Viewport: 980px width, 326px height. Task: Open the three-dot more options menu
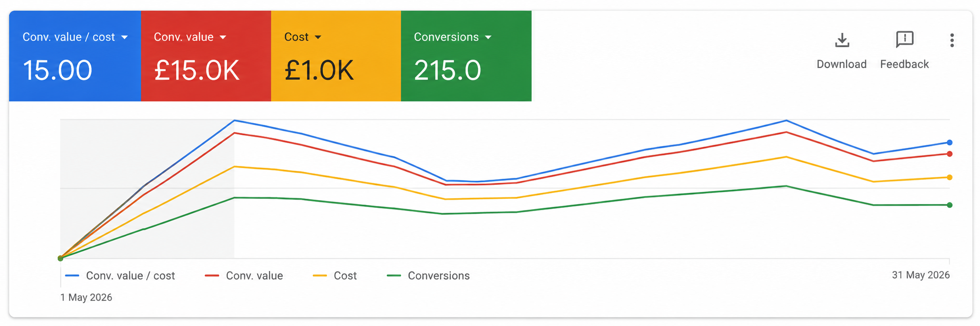(952, 40)
